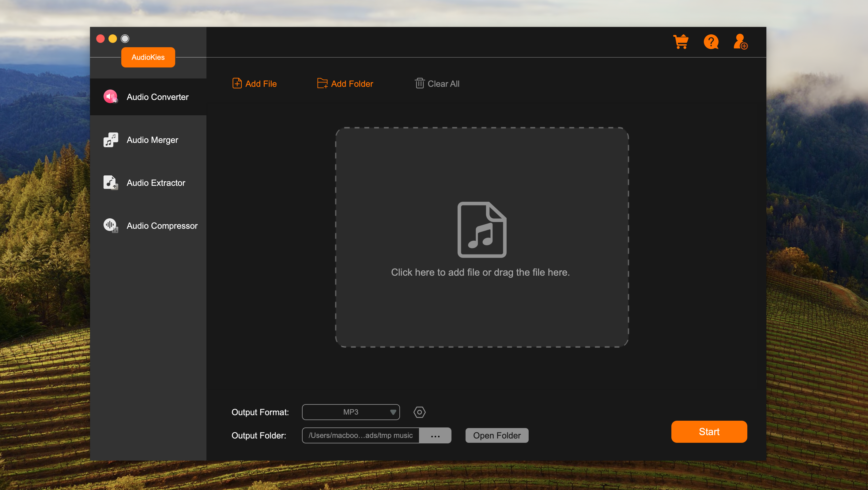Click the Audio Converter speaker icon
868x490 pixels.
click(110, 97)
